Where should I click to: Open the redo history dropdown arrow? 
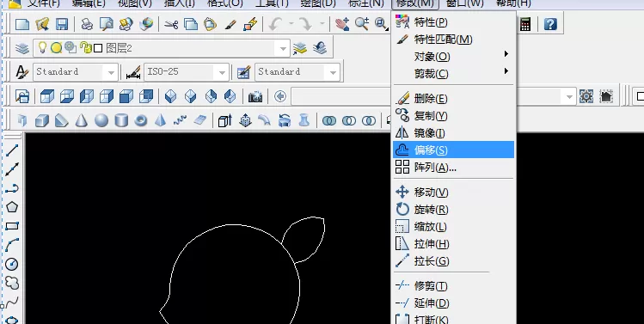coord(322,24)
